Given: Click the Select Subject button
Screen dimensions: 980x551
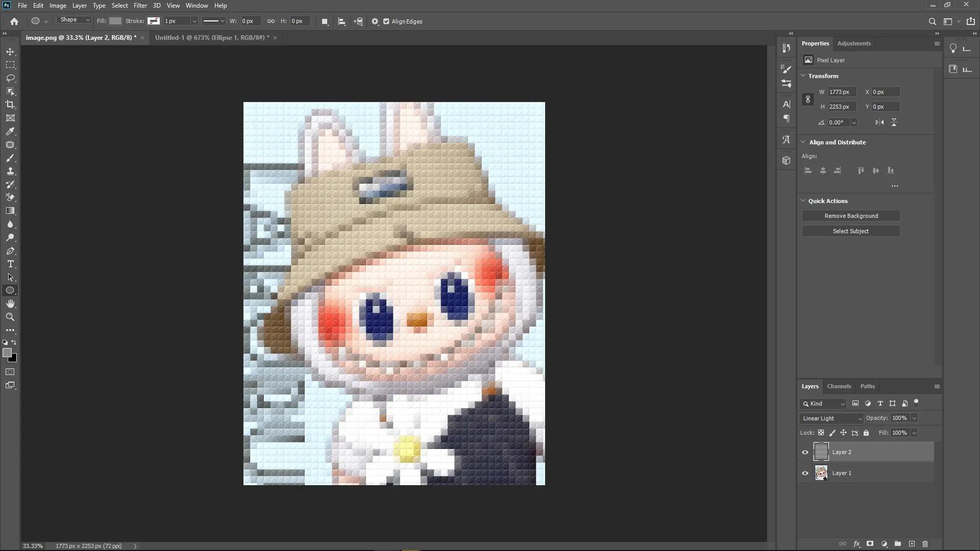Looking at the screenshot, I should (x=851, y=231).
